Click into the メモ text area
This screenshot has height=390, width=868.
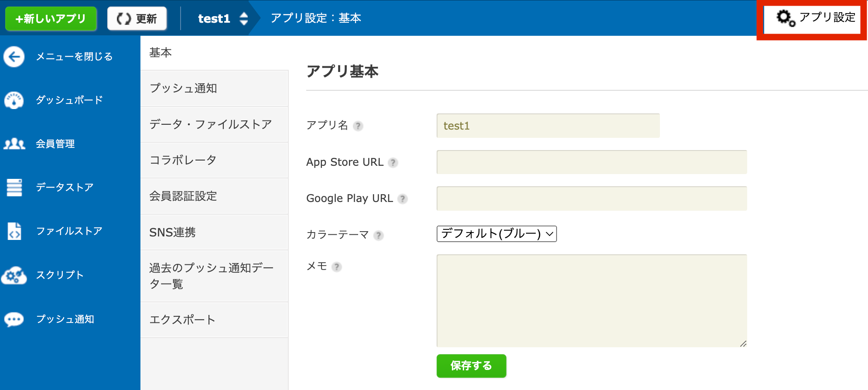[591, 301]
